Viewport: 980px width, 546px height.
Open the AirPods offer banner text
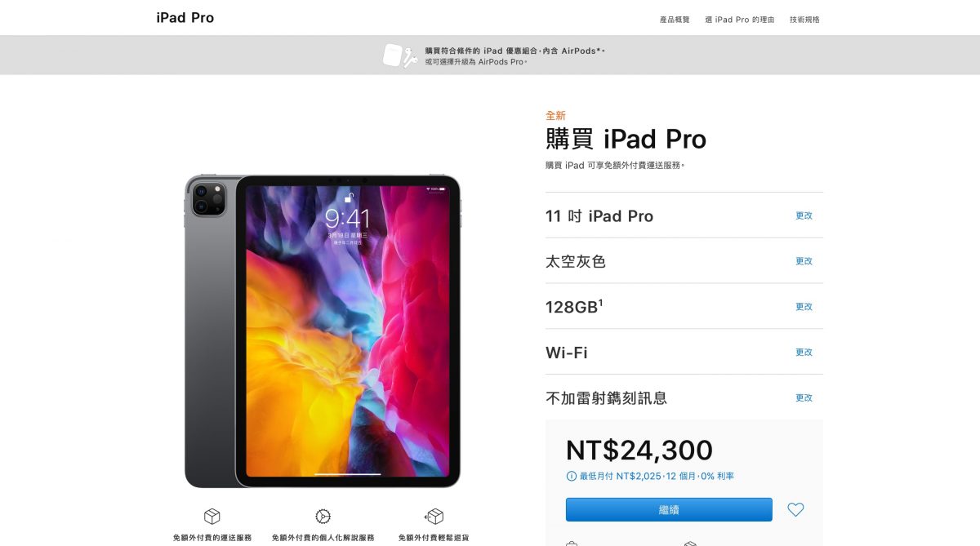click(514, 55)
